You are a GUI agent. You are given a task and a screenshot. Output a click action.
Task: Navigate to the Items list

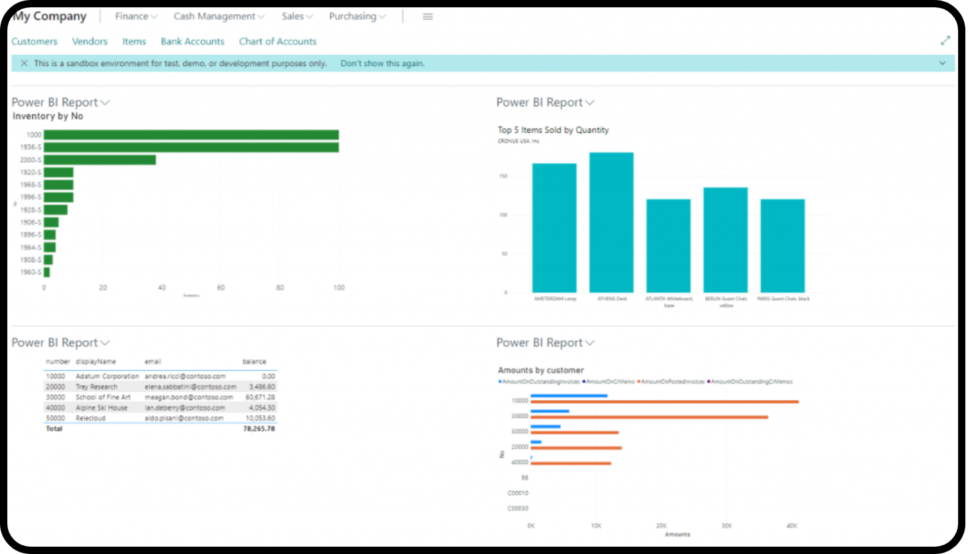[x=134, y=41]
